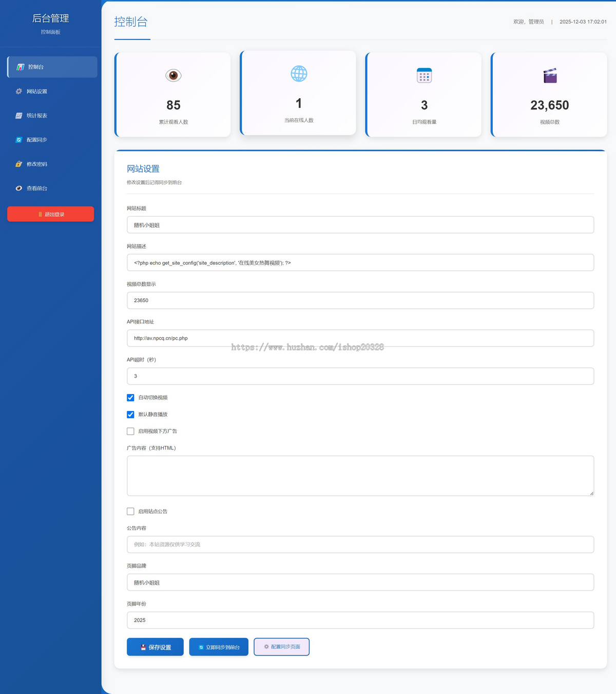Click the API接口地址 input field

360,339
